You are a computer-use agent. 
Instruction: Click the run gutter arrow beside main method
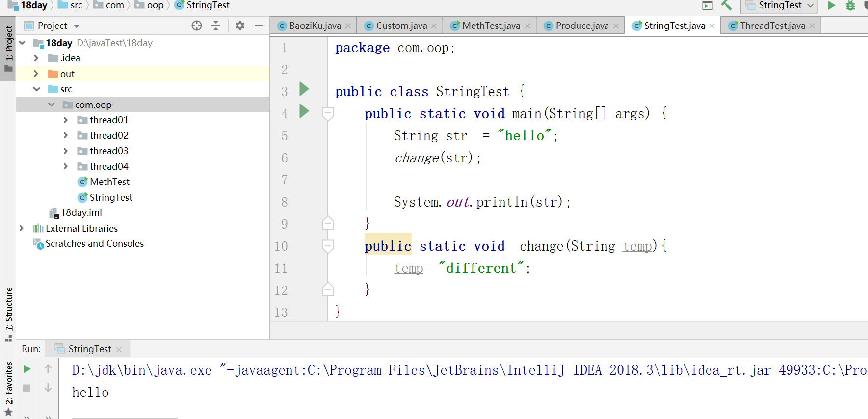[304, 111]
